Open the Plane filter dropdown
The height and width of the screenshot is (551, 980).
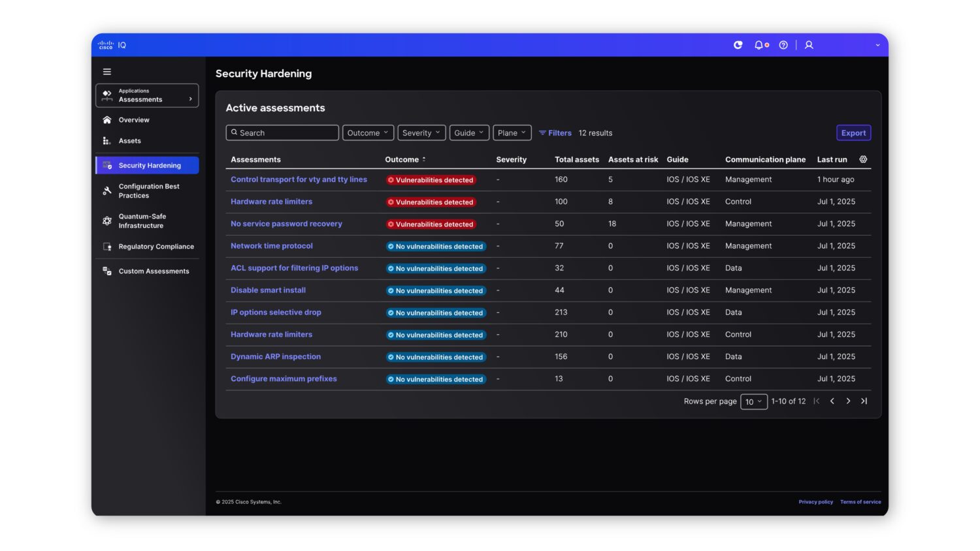[x=512, y=133]
